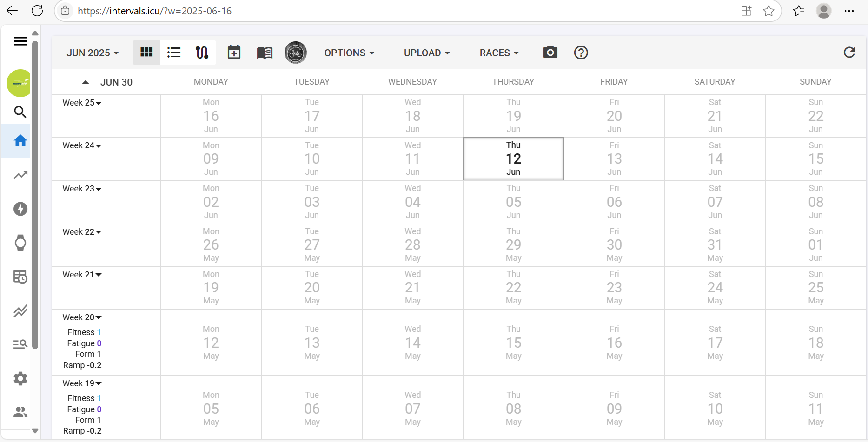
Task: Open the workout library book icon
Action: coord(265,53)
